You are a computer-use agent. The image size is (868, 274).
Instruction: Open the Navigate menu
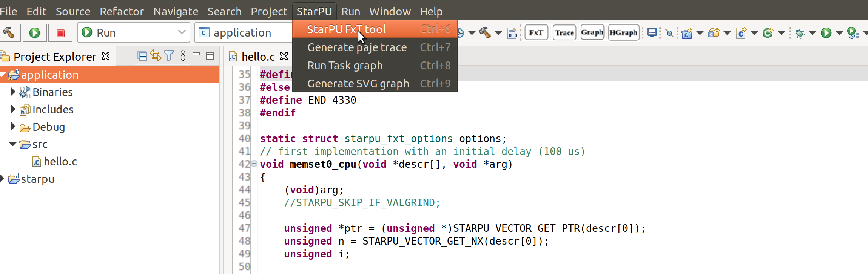[176, 11]
